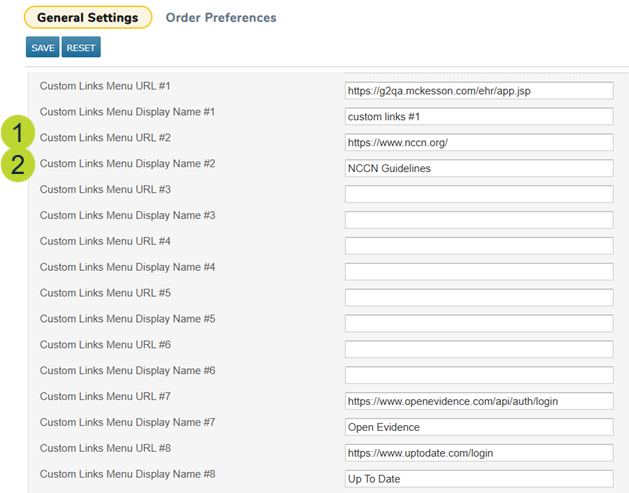Screen dimensions: 629x493
Task: Switch to the Order Preferences tab
Action: tap(221, 18)
